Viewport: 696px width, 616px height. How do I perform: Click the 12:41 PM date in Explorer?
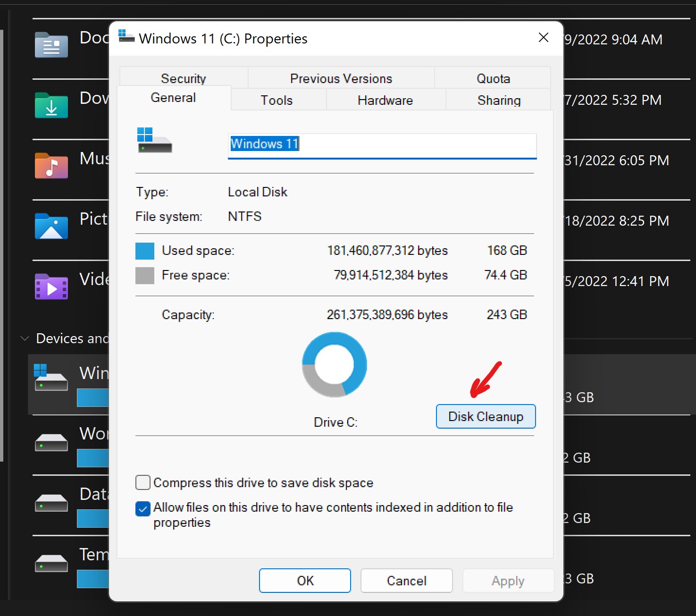click(x=617, y=281)
